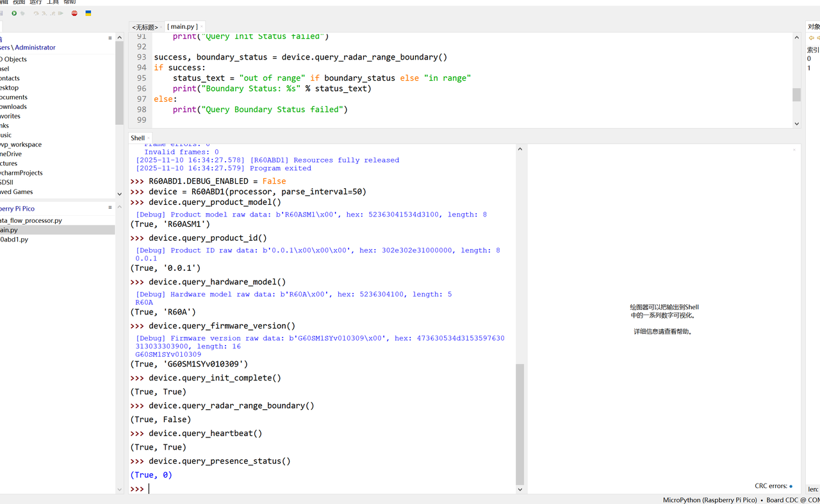Click the resume execution toolbar icon
The image size is (820, 504).
[60, 13]
